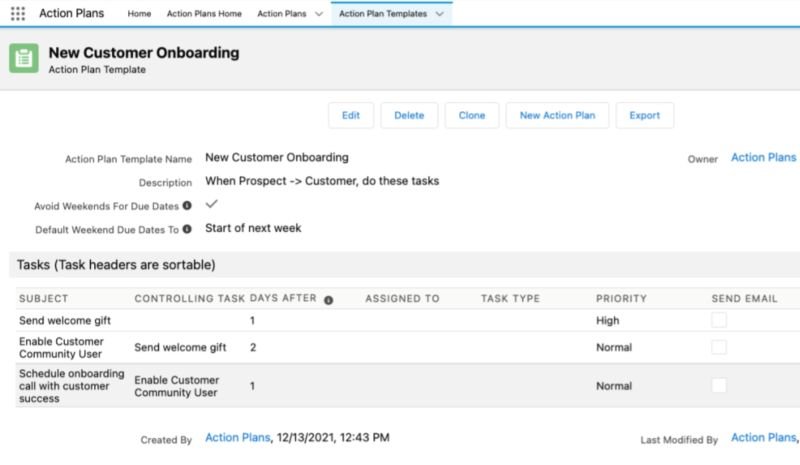Export the template
The height and width of the screenshot is (465, 800).
point(645,115)
